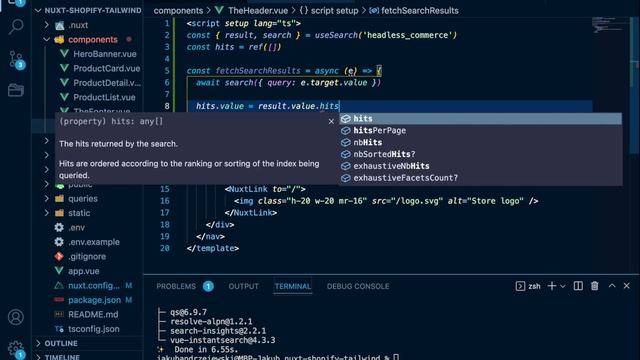The width and height of the screenshot is (640, 360).
Task: Open the Search view in activity bar
Action: [16, 27]
